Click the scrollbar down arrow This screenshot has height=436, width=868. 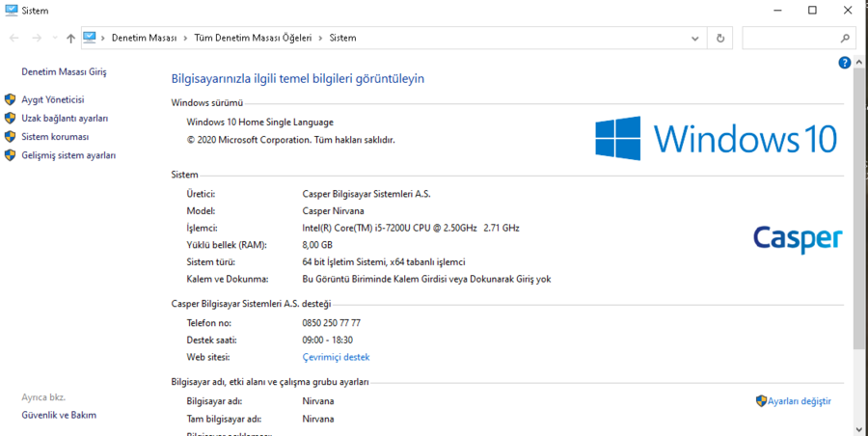click(858, 429)
